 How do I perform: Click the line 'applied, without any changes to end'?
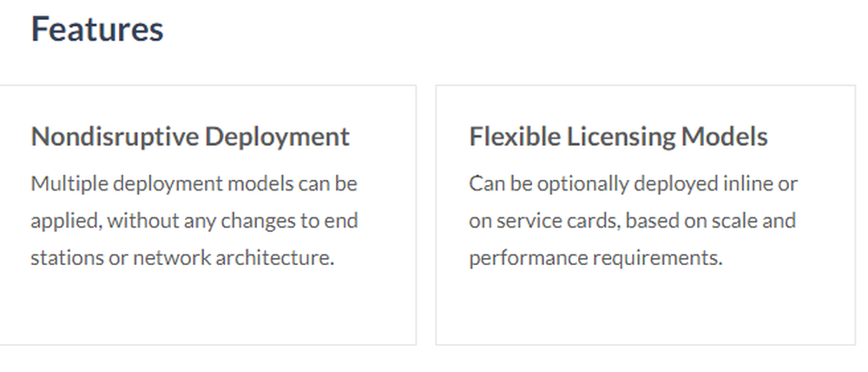click(x=194, y=221)
